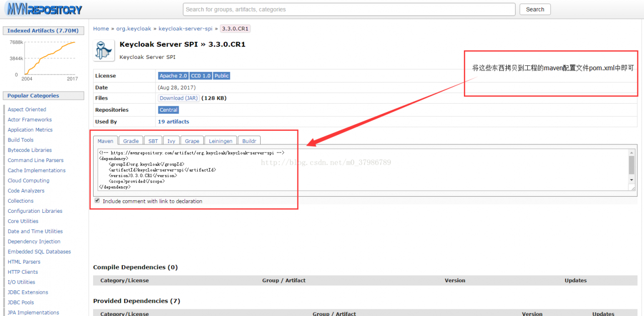Click the Keycloak Server SPI artifact icon
644x316 pixels.
coord(104,50)
